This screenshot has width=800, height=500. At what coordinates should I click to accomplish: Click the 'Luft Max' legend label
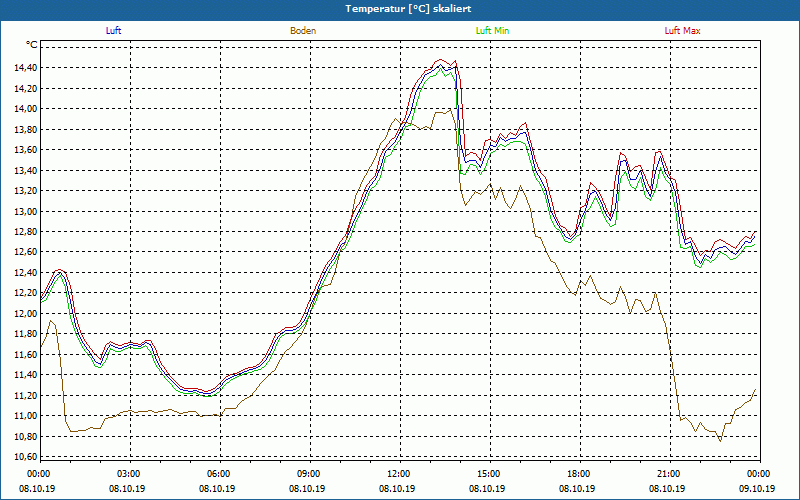click(682, 31)
